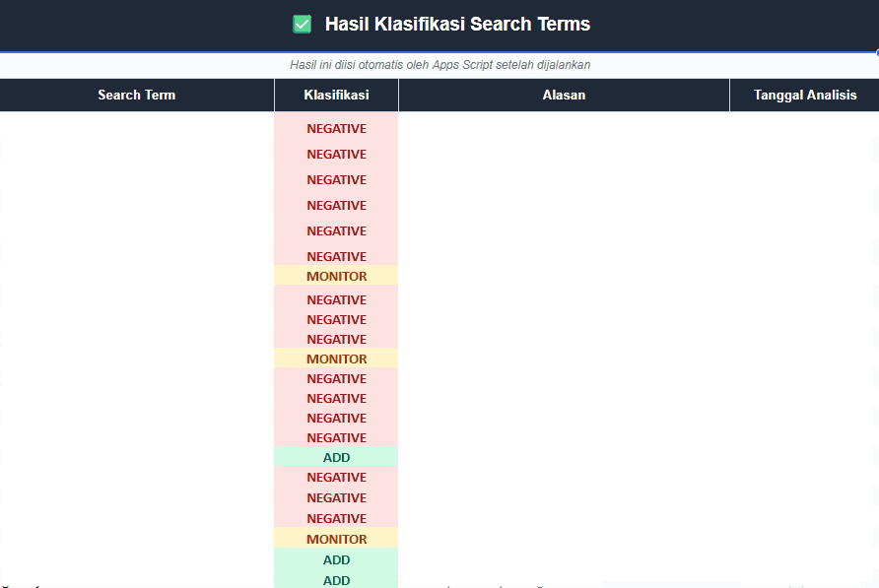Click the 'Alasan' column header
Viewport: 879px width, 588px height.
[x=564, y=95]
